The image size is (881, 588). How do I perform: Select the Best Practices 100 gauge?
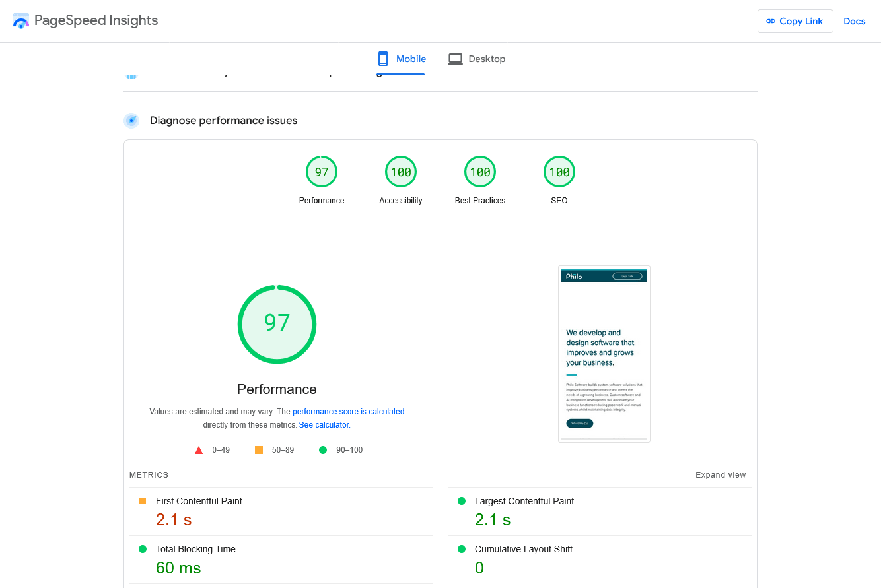[x=480, y=172]
